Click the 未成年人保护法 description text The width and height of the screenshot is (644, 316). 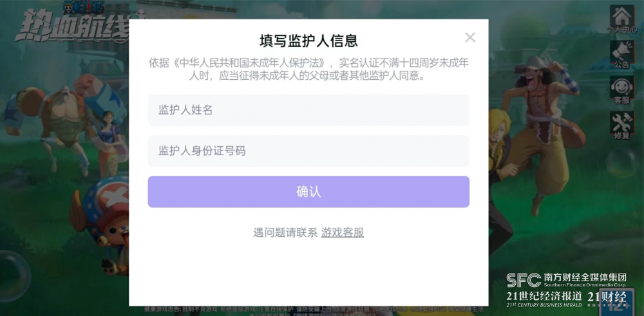(x=308, y=70)
